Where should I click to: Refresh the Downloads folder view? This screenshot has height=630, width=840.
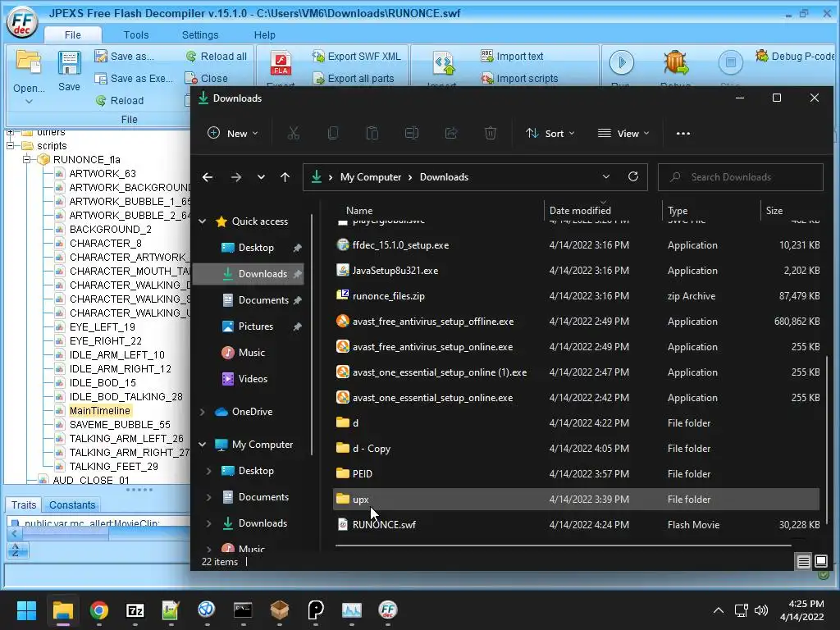633,177
